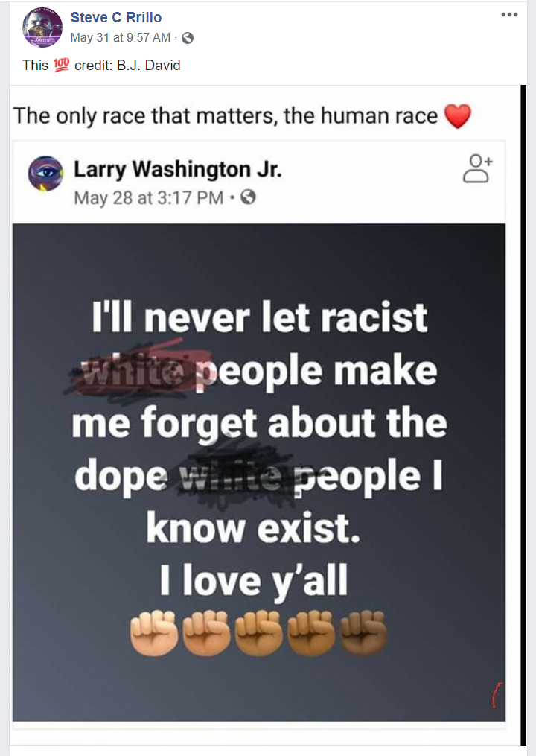This screenshot has width=536, height=756.
Task: Click the darkest skin tone fist emoji
Action: point(364,633)
